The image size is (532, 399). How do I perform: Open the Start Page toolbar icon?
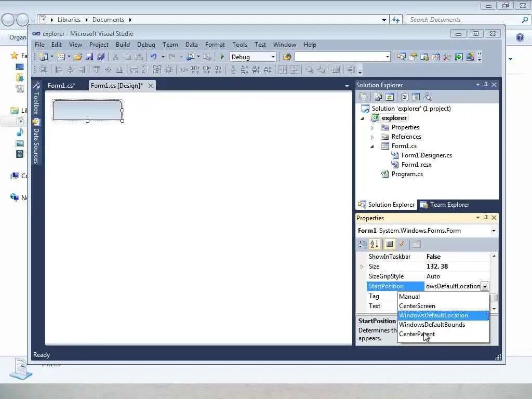click(x=459, y=57)
